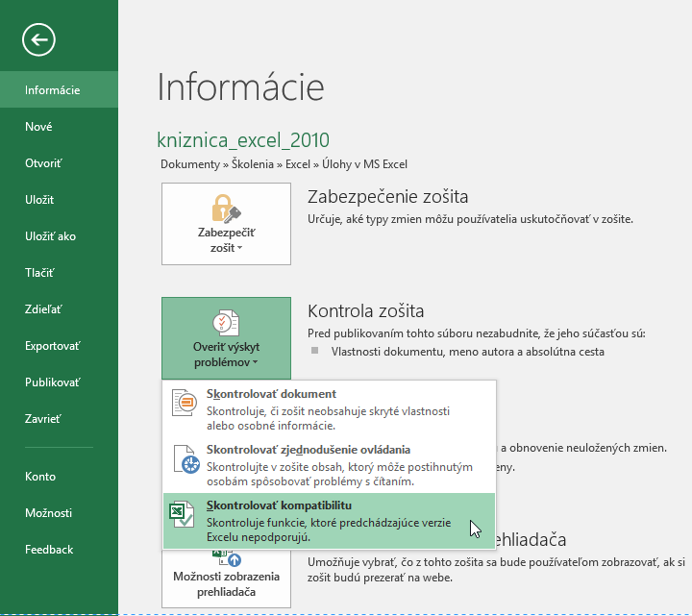Image resolution: width=692 pixels, height=616 pixels.
Task: Click the Skontrolovať dokument inspect icon
Action: pyautogui.click(x=184, y=402)
